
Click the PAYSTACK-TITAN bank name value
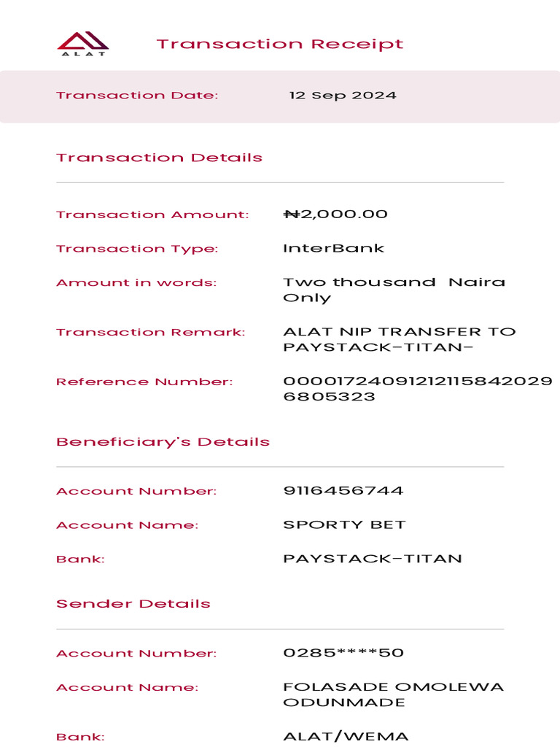coord(372,560)
